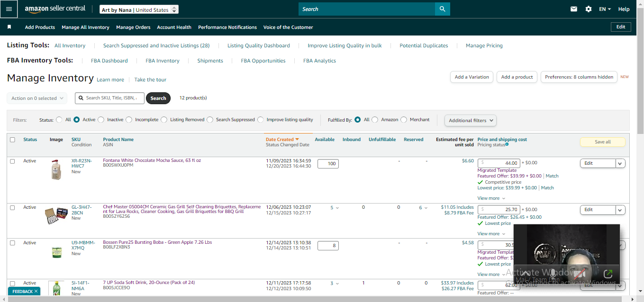Open Take the tour link

coord(150,80)
